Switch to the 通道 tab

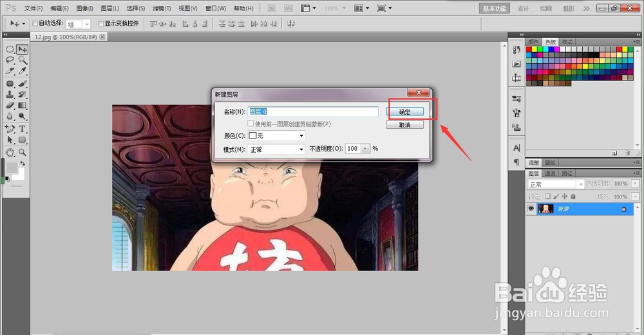(551, 173)
